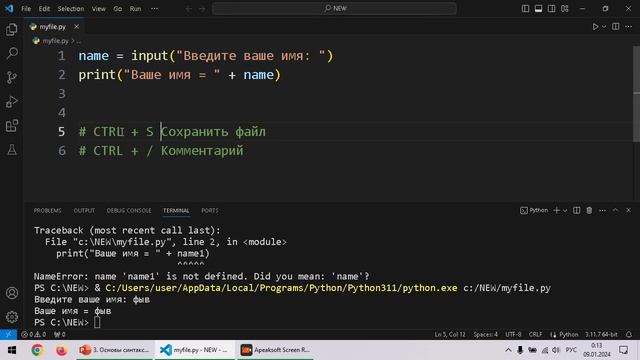640x360 pixels.
Task: Open the launch profile dropdown
Action: [565, 211]
